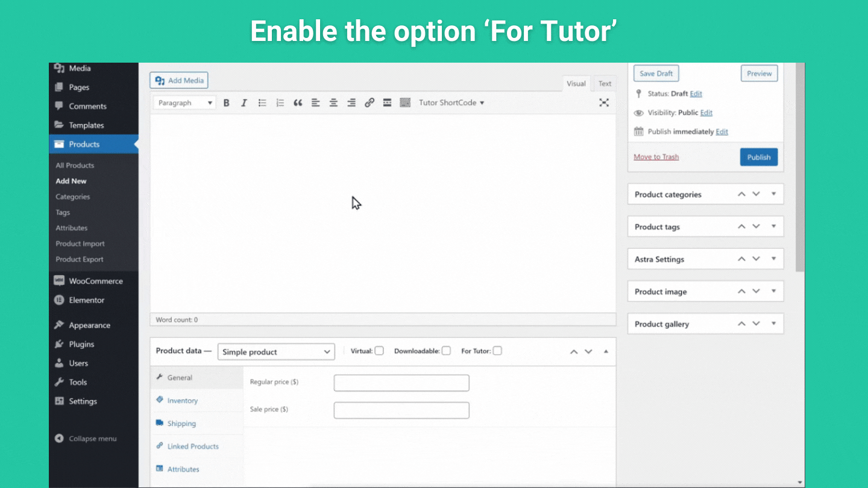The width and height of the screenshot is (868, 488).
Task: Switch to the Text editor tab
Action: [x=605, y=84]
